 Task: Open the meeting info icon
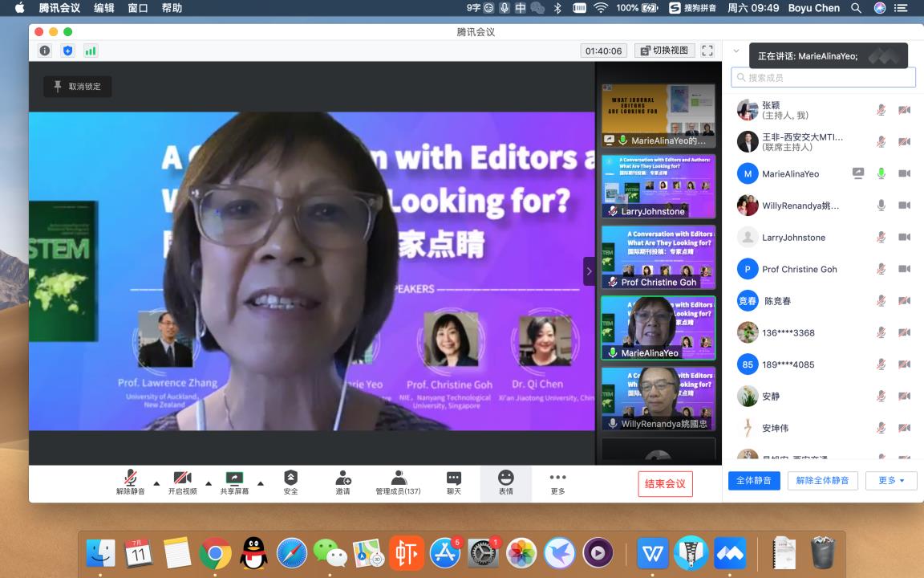coord(45,51)
